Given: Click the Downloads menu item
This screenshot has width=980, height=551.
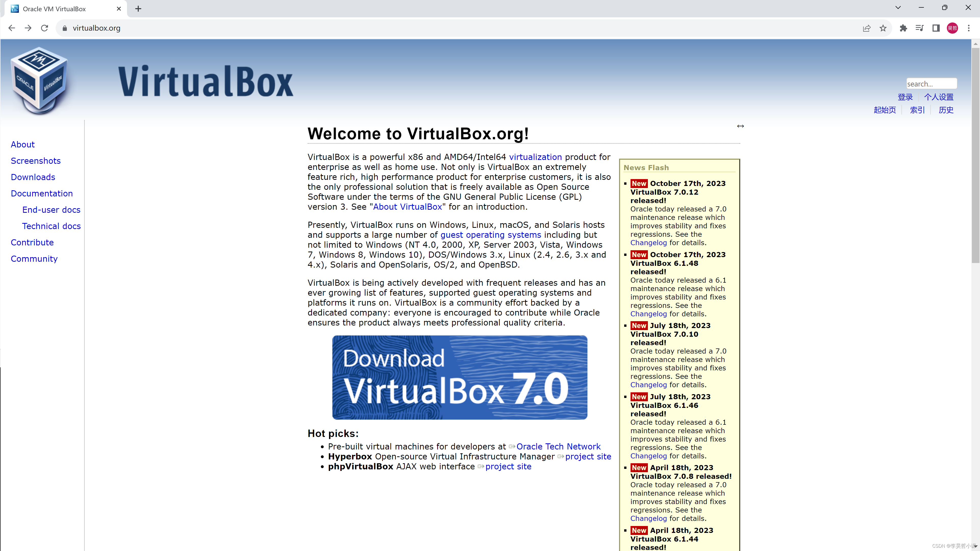Looking at the screenshot, I should point(33,177).
